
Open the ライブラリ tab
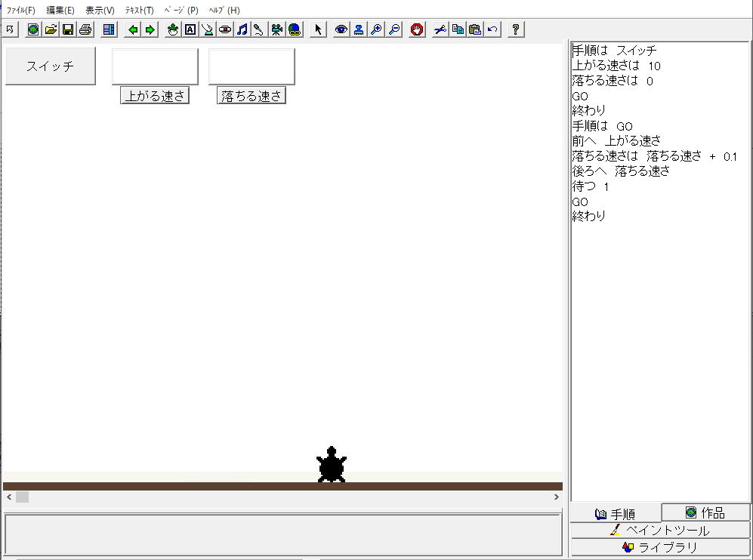point(660,548)
